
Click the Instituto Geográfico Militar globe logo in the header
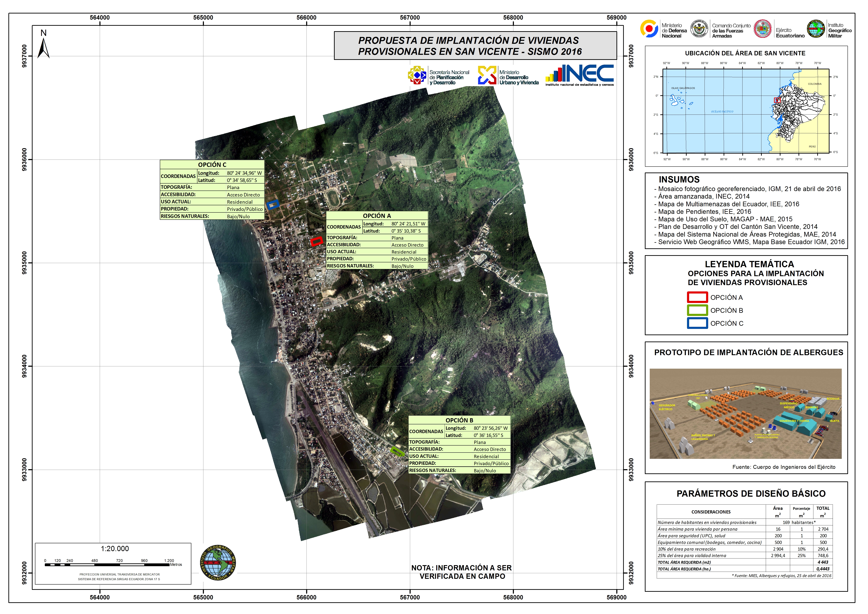click(816, 29)
